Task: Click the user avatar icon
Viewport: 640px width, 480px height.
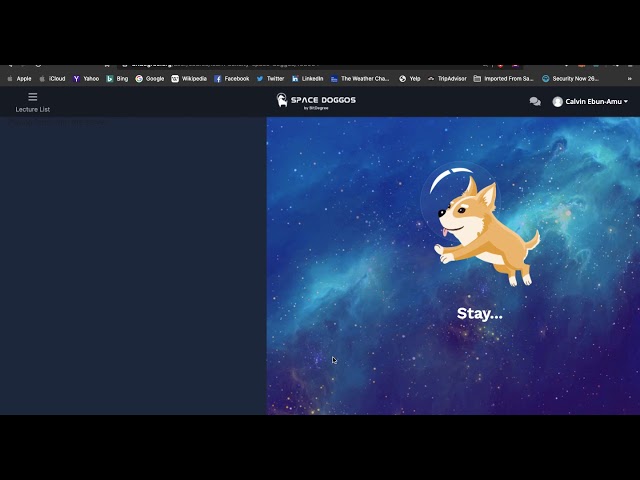Action: 557,102
